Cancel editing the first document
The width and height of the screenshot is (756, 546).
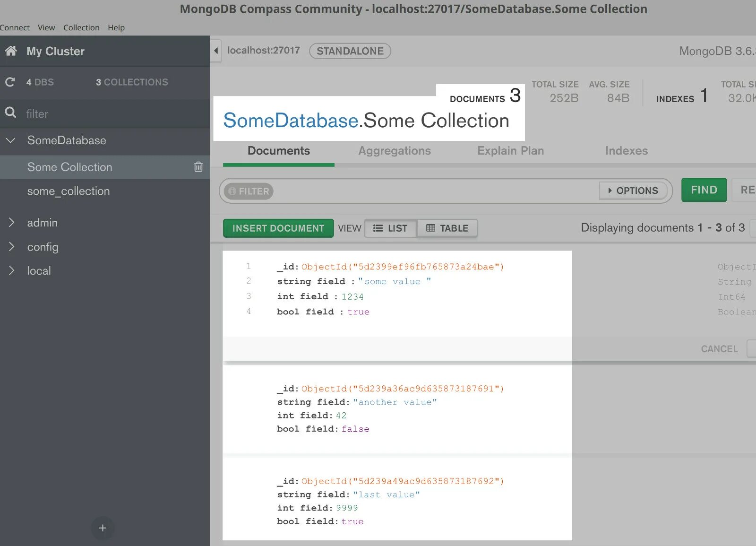719,349
